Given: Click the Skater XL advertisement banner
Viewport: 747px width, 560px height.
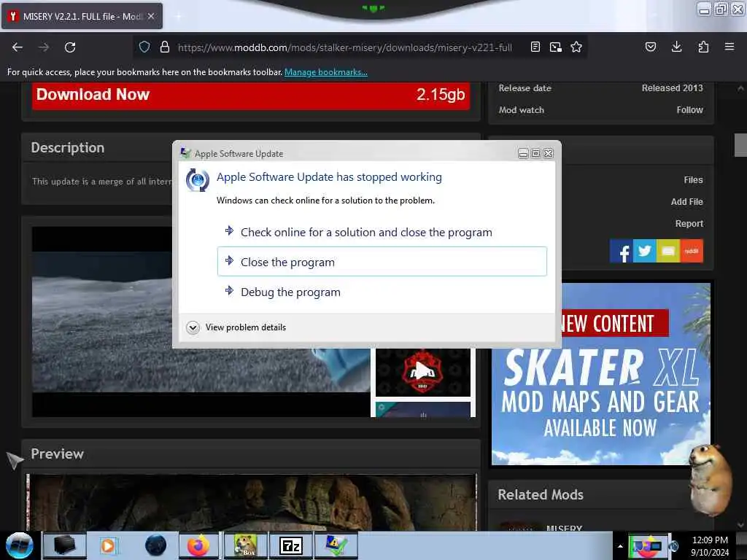Looking at the screenshot, I should (x=601, y=374).
